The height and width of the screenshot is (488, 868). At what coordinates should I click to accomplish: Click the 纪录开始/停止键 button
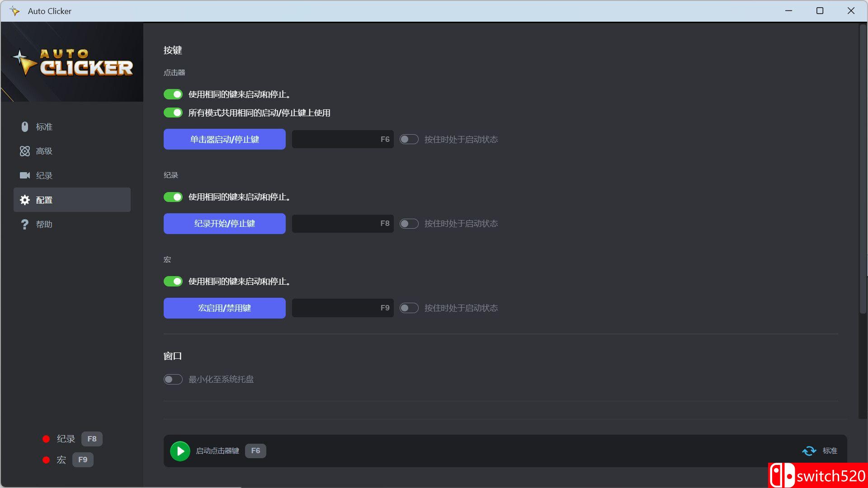(x=224, y=223)
